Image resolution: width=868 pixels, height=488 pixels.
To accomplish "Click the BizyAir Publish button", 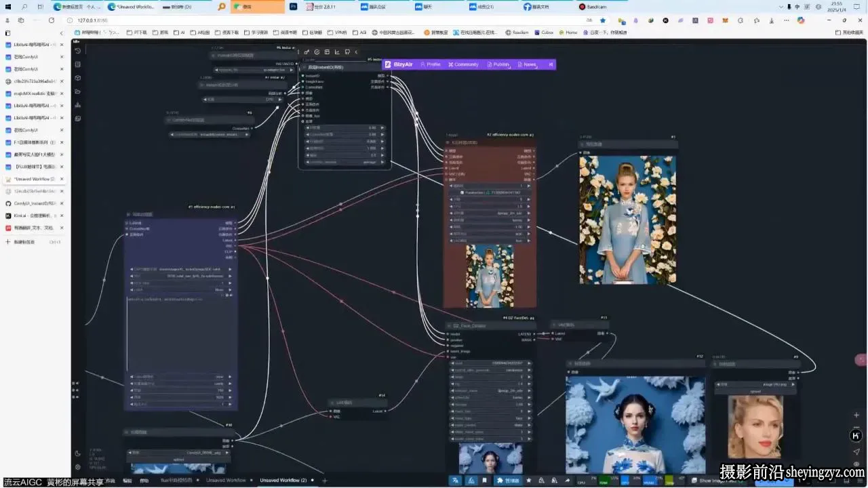I will pos(498,64).
